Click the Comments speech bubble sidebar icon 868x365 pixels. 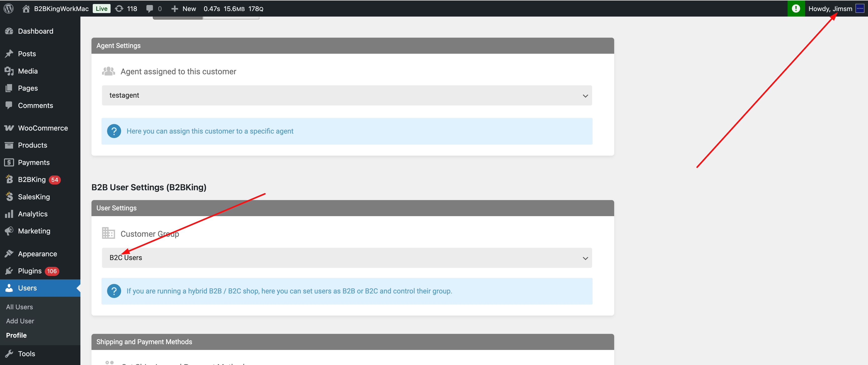click(x=9, y=105)
